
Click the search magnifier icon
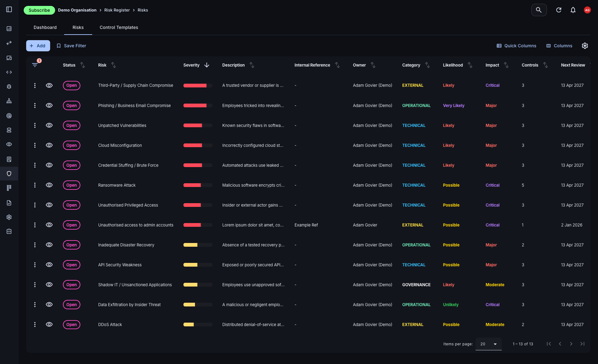(x=539, y=10)
